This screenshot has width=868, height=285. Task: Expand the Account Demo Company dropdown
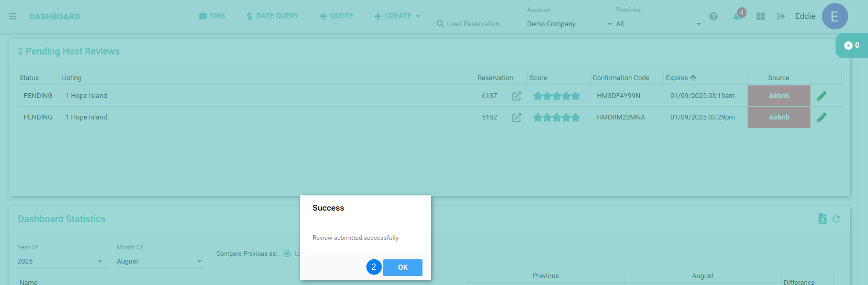coord(569,24)
